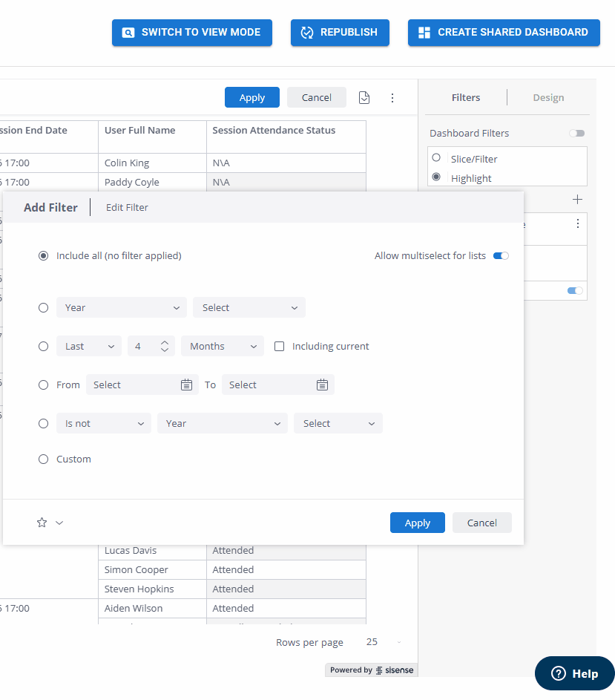
Task: Select the Slice/Filter radio option
Action: click(435, 157)
